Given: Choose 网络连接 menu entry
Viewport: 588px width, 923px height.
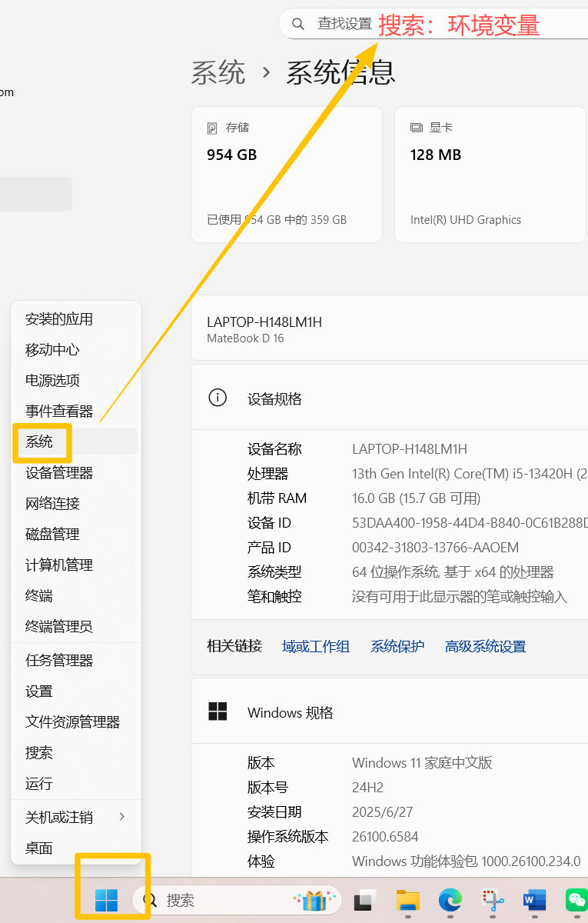Looking at the screenshot, I should click(76, 503).
